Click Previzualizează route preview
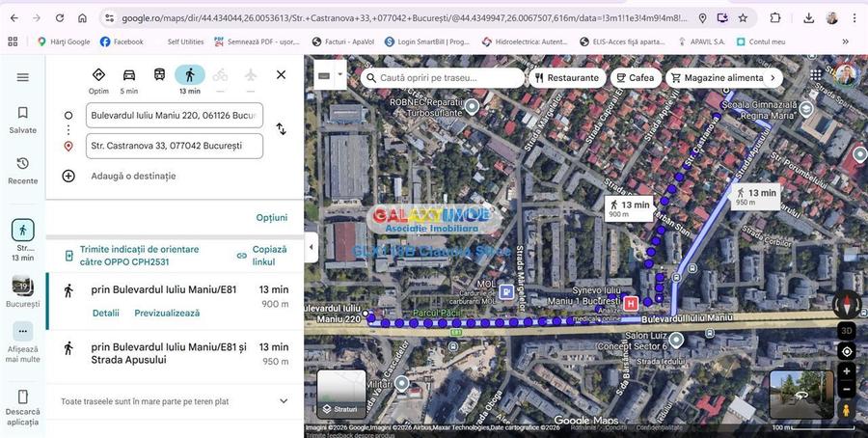Viewport: 868px width, 438px height. click(167, 313)
